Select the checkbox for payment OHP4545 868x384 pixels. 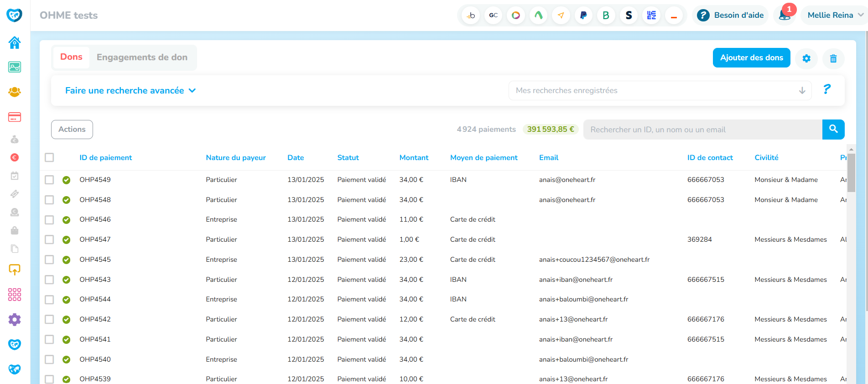(x=49, y=260)
